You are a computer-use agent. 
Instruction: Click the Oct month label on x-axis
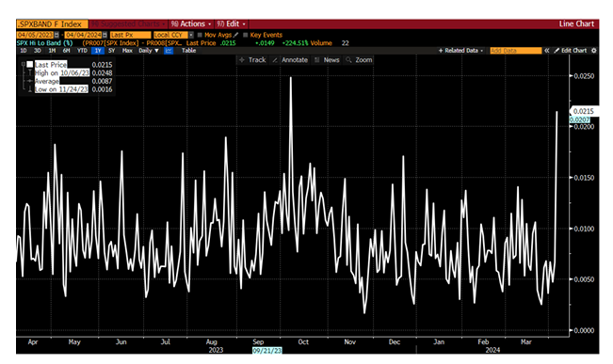(x=303, y=341)
